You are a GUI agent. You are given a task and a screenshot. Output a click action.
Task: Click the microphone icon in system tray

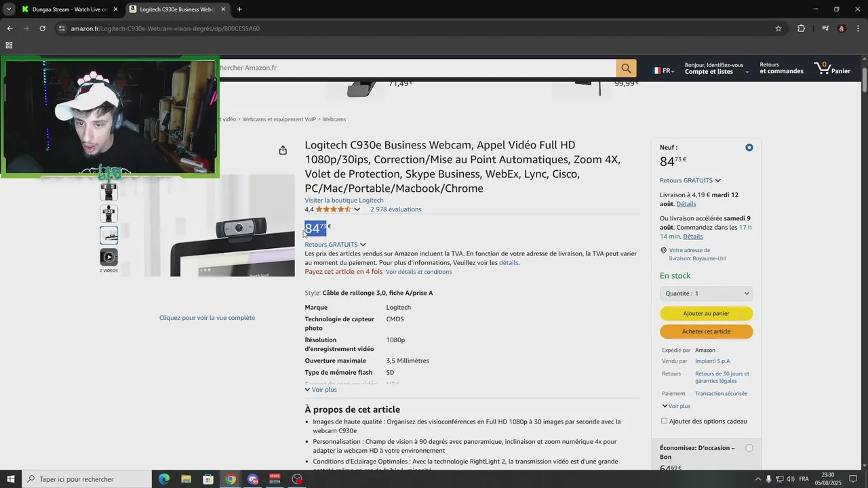coord(768,479)
